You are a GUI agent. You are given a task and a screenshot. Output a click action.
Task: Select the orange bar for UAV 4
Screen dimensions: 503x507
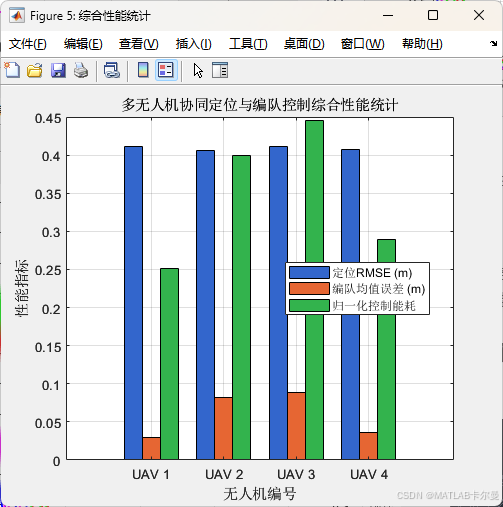tap(369, 446)
